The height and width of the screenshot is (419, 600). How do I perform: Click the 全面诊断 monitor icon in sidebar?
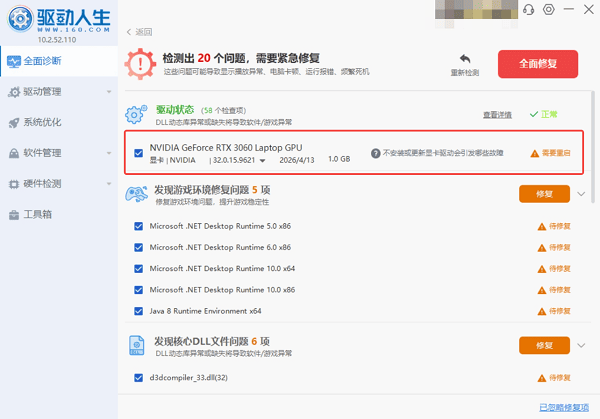point(14,61)
